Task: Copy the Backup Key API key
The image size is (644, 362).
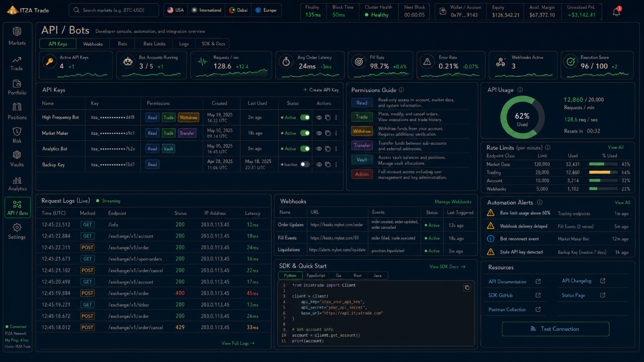Action: tap(328, 164)
